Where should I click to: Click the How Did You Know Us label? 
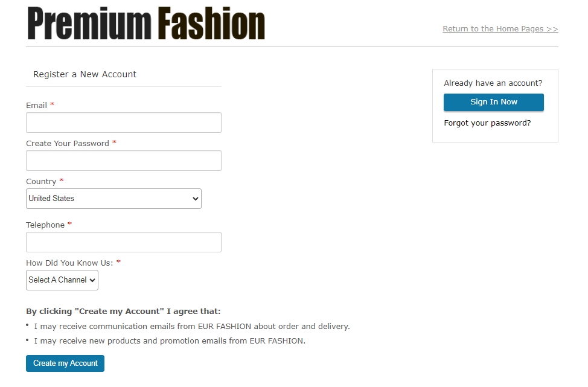69,263
